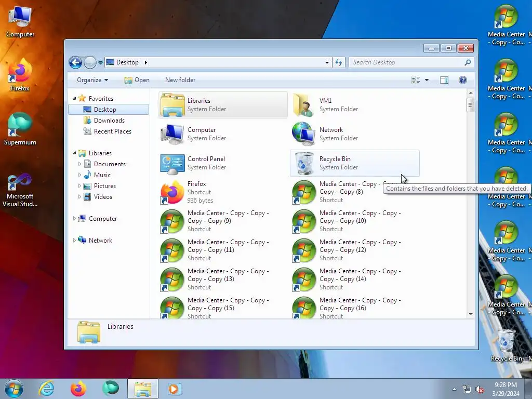Screen dimensions: 532x399
Task: Click the Open toolbar button
Action: pyautogui.click(x=137, y=80)
